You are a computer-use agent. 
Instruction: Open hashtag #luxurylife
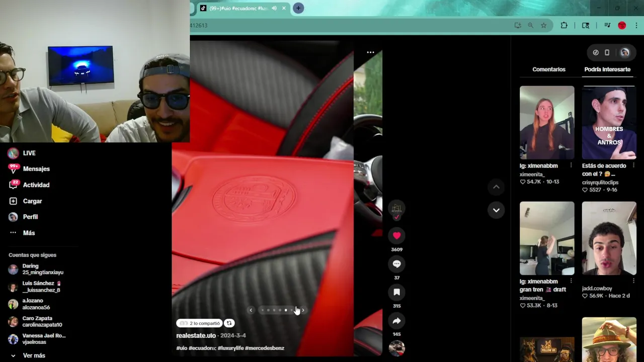(x=230, y=348)
